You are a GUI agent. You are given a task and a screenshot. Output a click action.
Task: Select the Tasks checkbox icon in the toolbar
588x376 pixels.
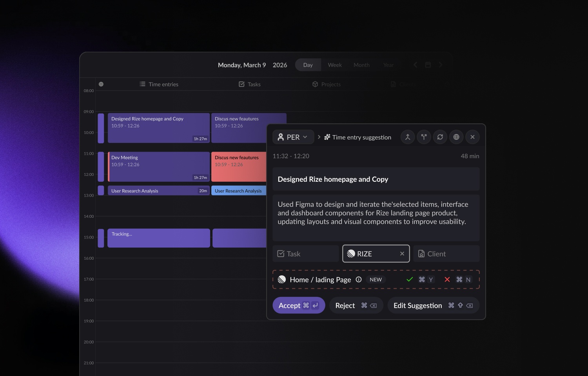242,84
